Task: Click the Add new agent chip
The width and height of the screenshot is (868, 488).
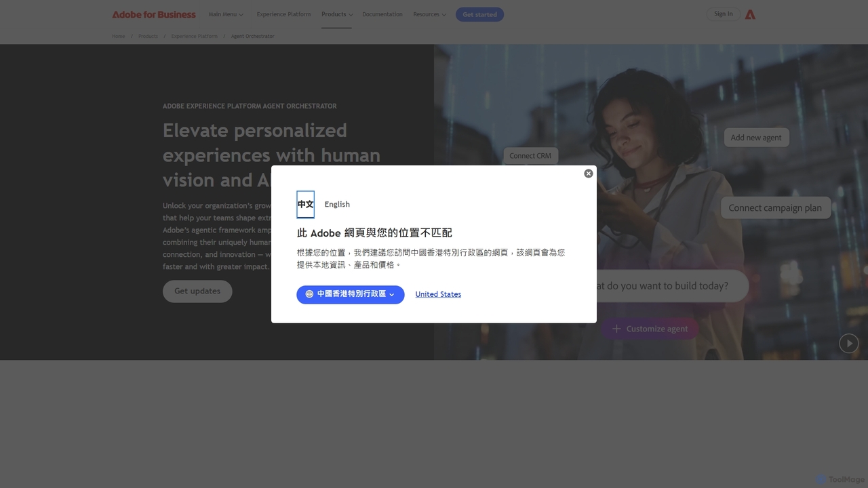Action: click(756, 138)
